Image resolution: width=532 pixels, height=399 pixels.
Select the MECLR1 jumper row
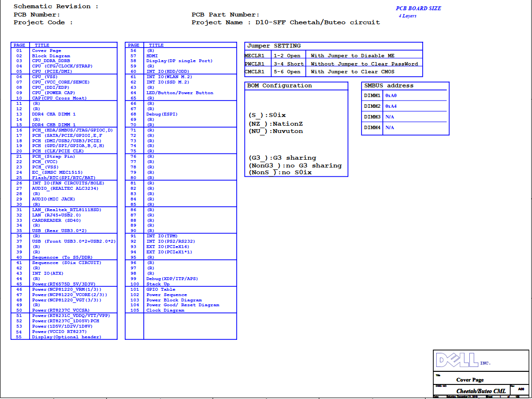click(x=333, y=56)
